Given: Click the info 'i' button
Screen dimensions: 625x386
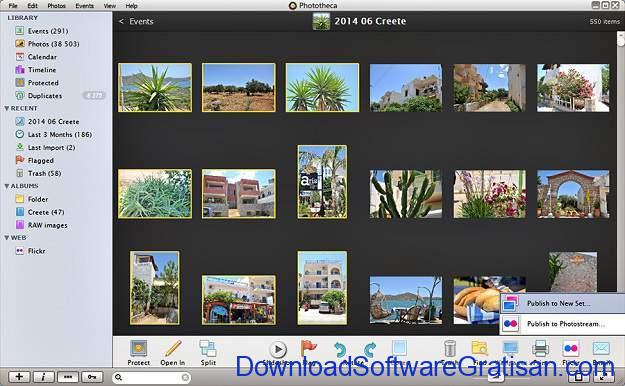Looking at the screenshot, I should pyautogui.click(x=43, y=377).
